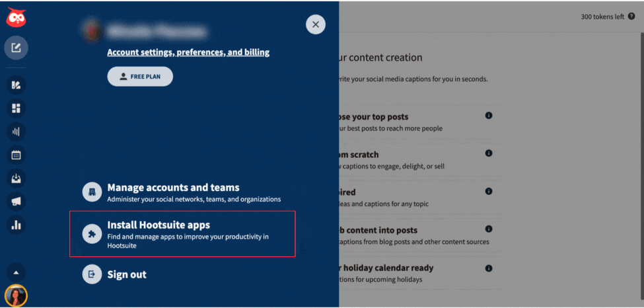Open the vertical audio-bars icon in sidebar

[x=17, y=132]
